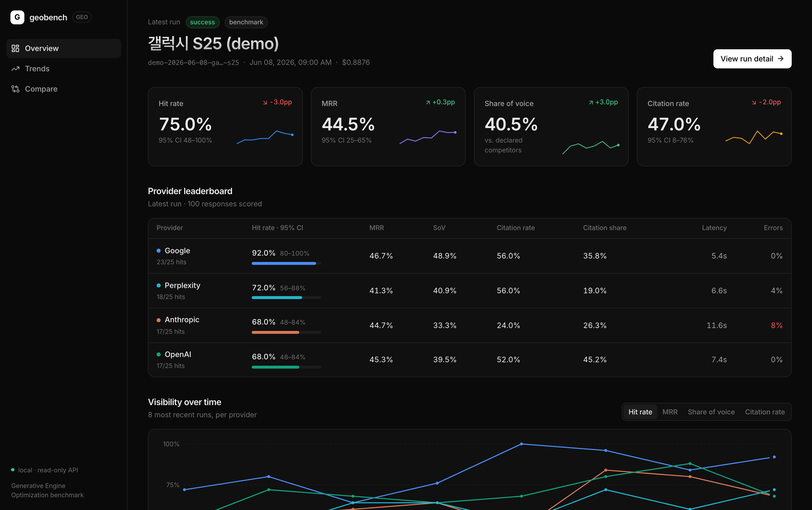Click OpenAI's 45.2% citation share
The height and width of the screenshot is (510, 812).
[595, 360]
